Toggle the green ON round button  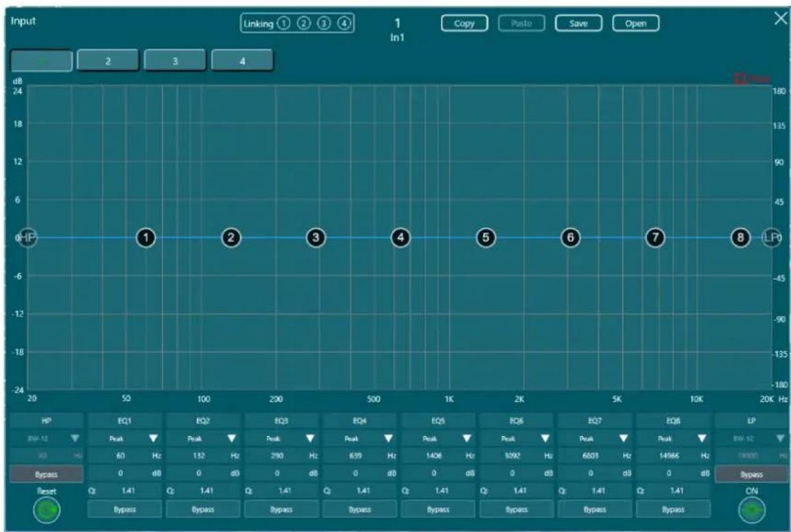pos(752,510)
